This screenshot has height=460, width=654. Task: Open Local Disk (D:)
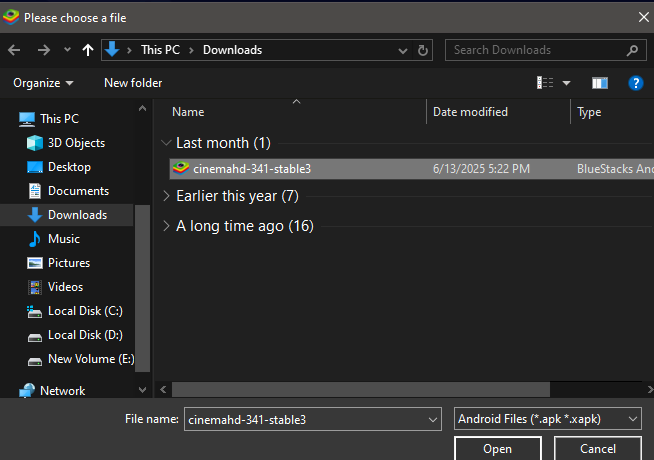[x=85, y=335]
